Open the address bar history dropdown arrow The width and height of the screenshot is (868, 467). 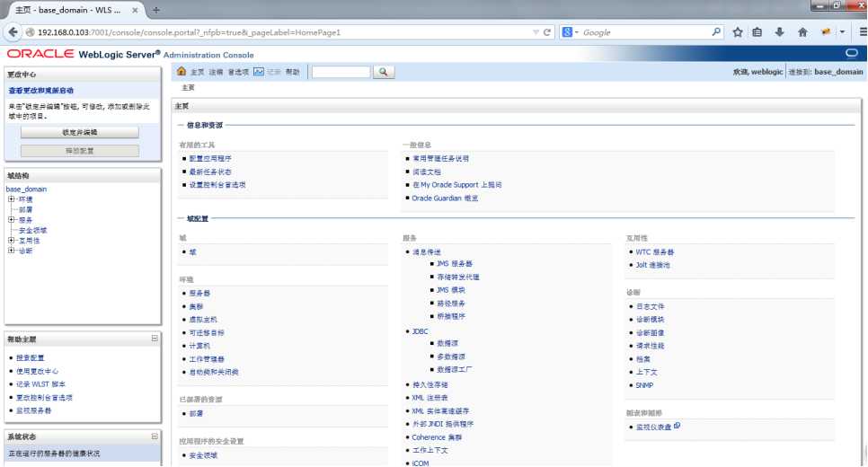click(536, 32)
